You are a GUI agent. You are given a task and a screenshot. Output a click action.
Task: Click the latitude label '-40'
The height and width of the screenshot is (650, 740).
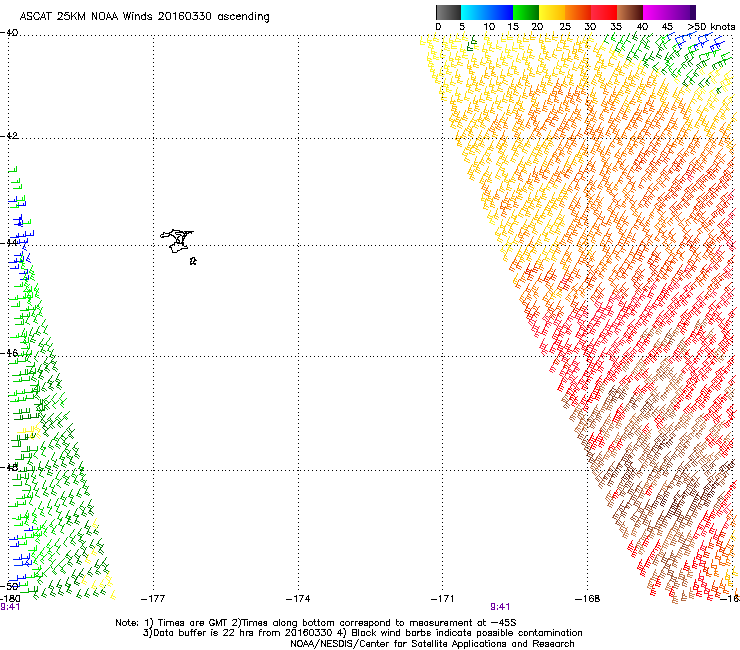(x=9, y=33)
